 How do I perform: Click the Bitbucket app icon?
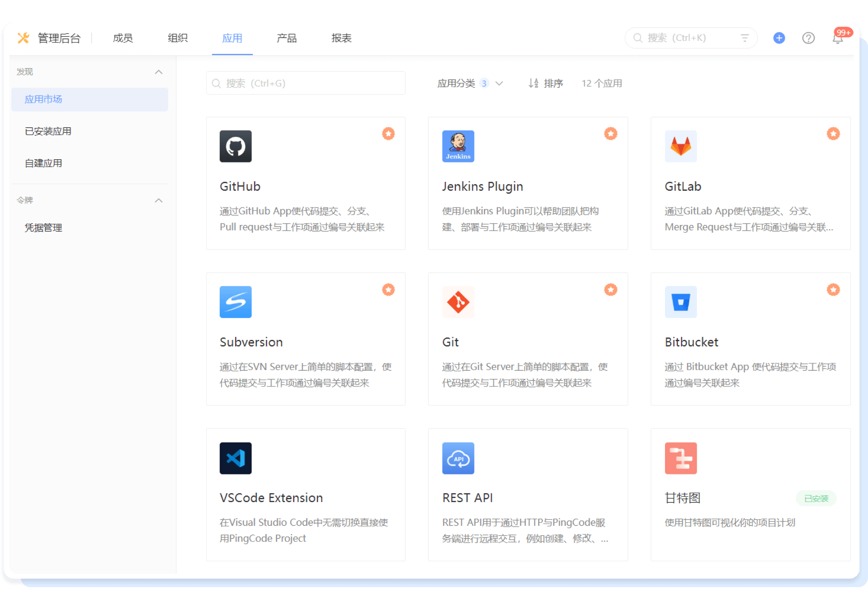681,302
